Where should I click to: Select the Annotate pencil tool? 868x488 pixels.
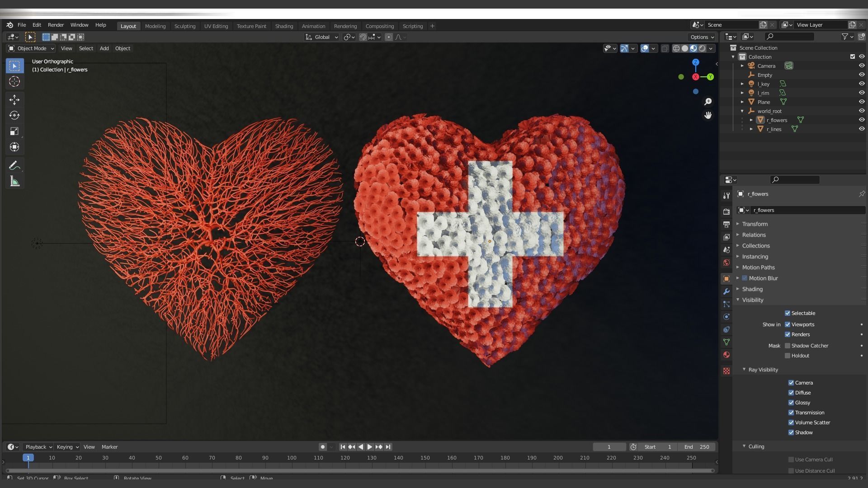click(x=14, y=165)
